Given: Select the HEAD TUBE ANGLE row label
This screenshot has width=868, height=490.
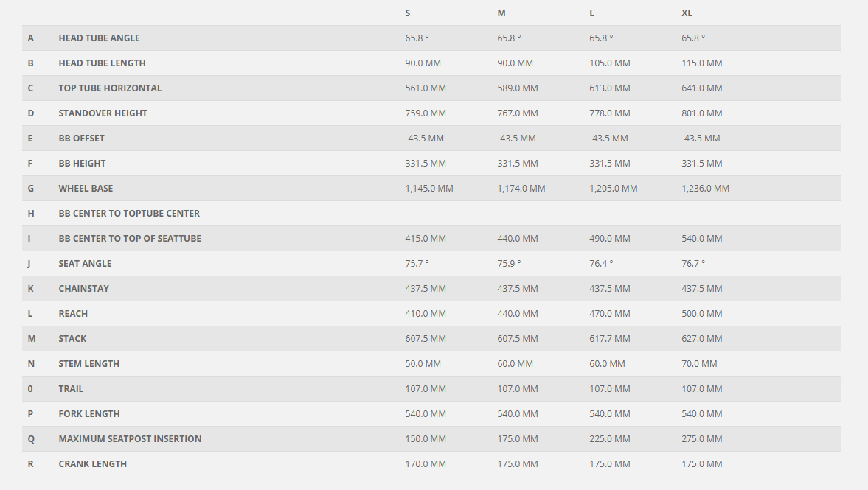Looking at the screenshot, I should click(x=99, y=38).
